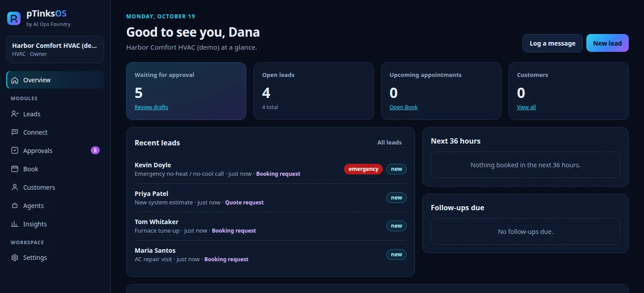Click the Approvals checkbox icon in sidebar
The width and height of the screenshot is (644, 293).
15,151
